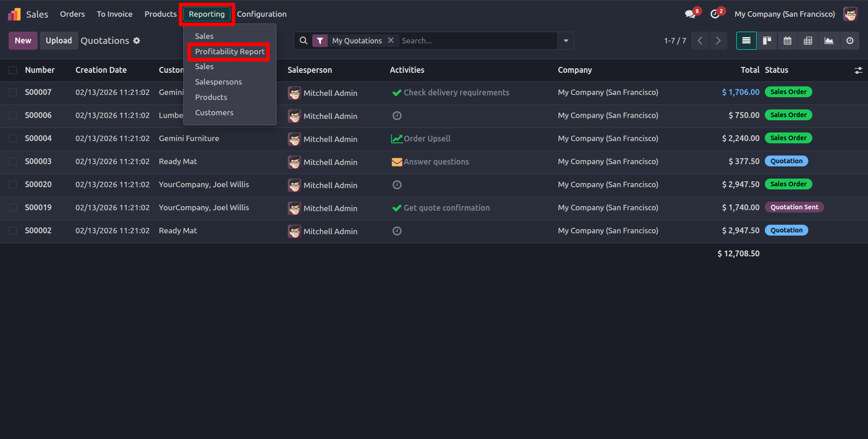Check the select-all header checkbox
The height and width of the screenshot is (439, 868).
tap(13, 70)
